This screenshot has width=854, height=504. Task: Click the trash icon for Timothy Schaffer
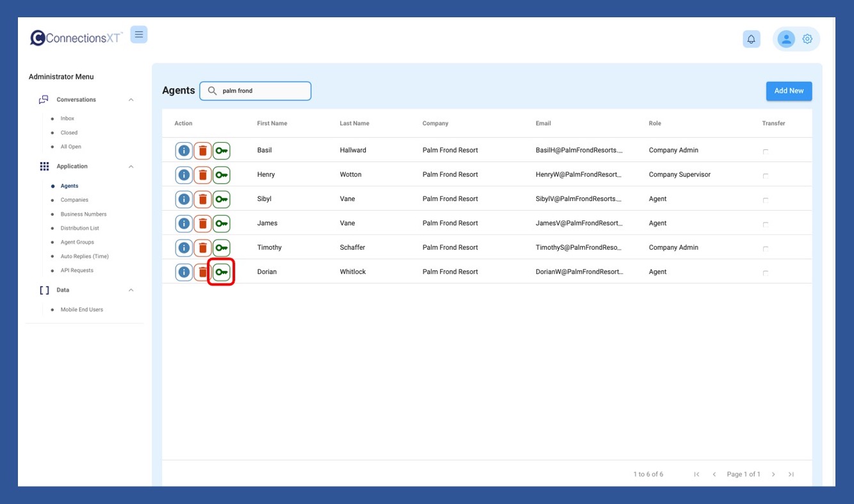pyautogui.click(x=202, y=248)
